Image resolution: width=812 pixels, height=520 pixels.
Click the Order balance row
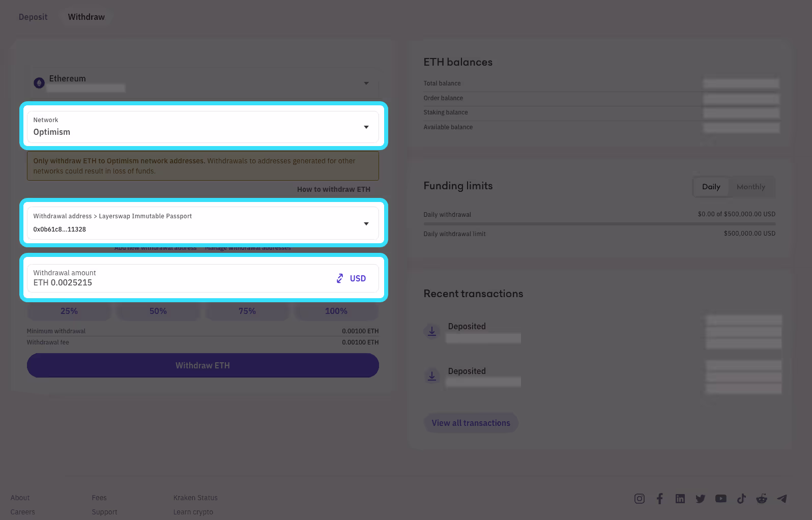601,98
